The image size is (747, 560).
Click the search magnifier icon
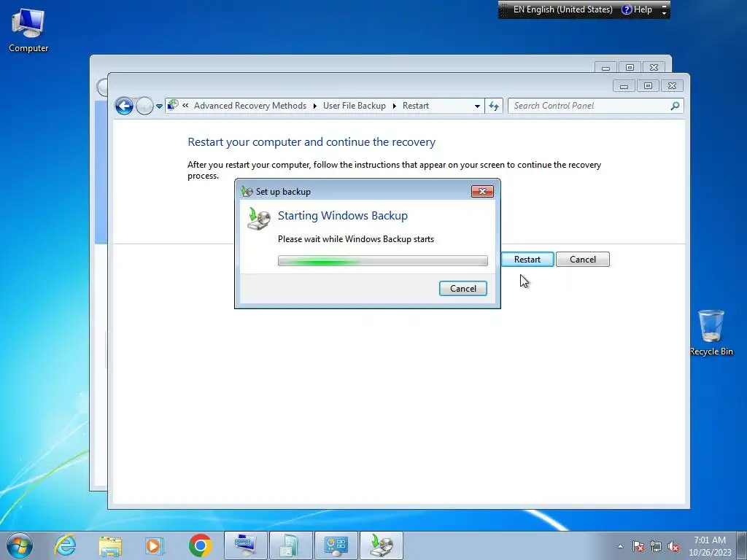[x=675, y=106]
